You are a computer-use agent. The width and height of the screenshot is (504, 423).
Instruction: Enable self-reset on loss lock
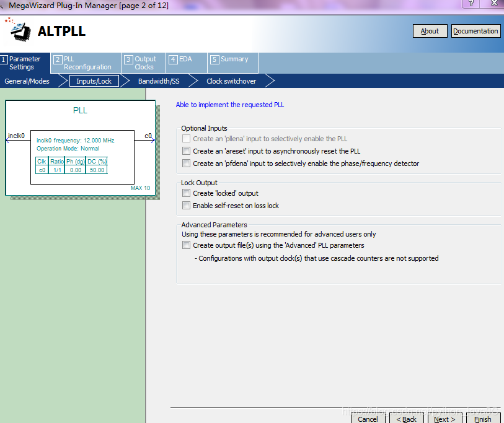pyautogui.click(x=186, y=206)
